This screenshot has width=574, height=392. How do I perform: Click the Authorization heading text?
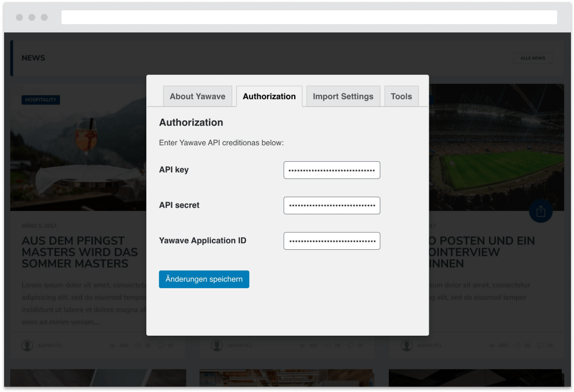(191, 122)
